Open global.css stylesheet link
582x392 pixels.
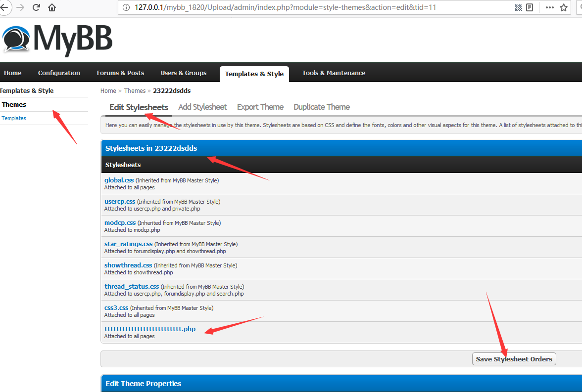(x=119, y=180)
